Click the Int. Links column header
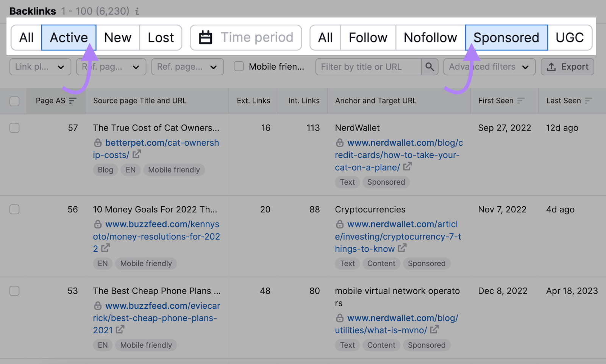This screenshot has height=364, width=606. click(x=304, y=101)
